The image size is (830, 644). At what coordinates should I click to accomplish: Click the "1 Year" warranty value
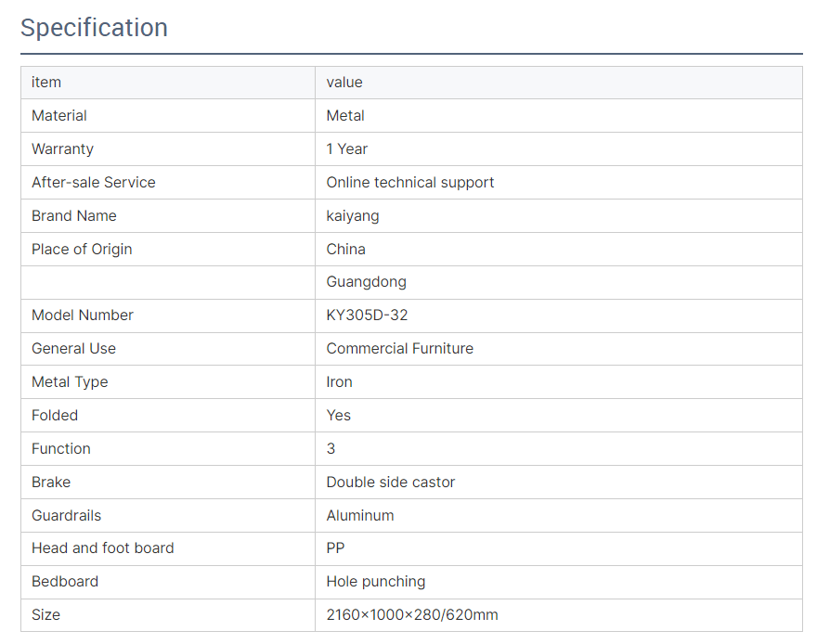point(347,149)
